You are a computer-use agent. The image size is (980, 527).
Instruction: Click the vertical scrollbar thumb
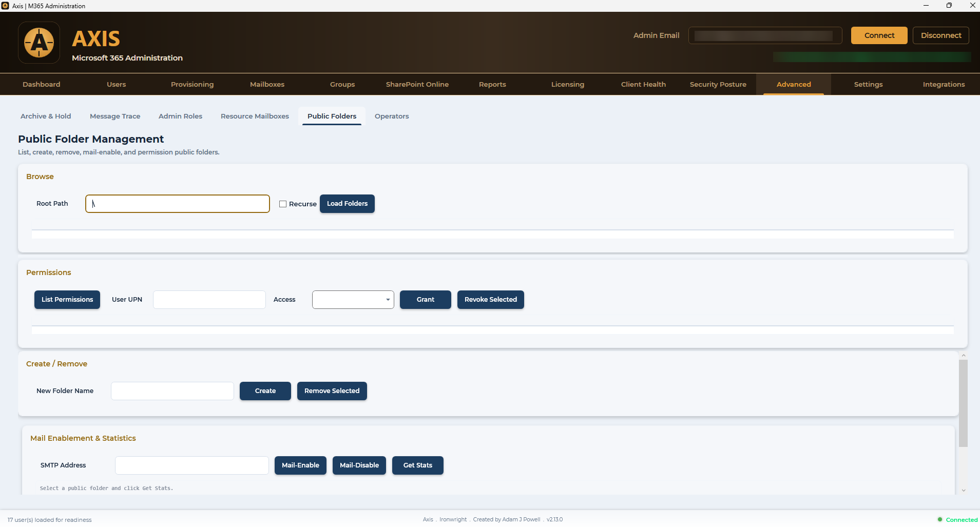pos(964,403)
